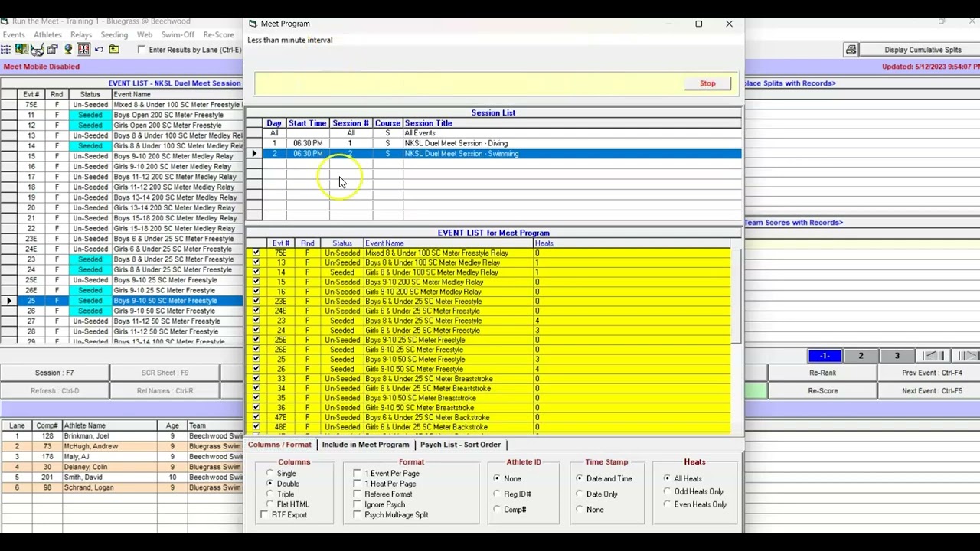Select Date Only time stamp option
The height and width of the screenshot is (551, 980).
pyautogui.click(x=580, y=494)
